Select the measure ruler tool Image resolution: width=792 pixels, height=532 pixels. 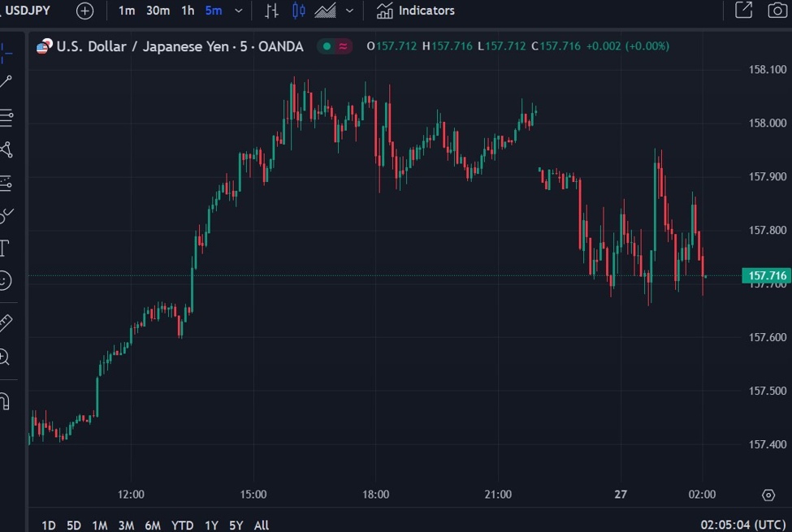[6, 322]
